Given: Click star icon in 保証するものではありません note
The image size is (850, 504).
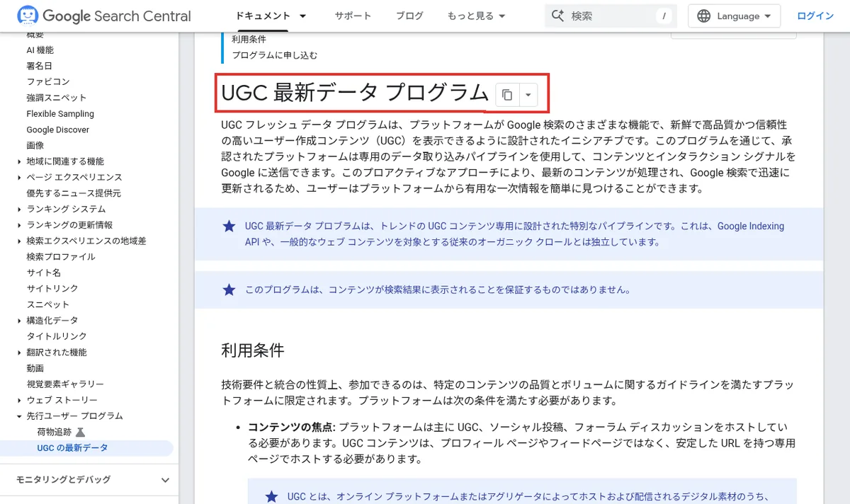Looking at the screenshot, I should pyautogui.click(x=229, y=290).
